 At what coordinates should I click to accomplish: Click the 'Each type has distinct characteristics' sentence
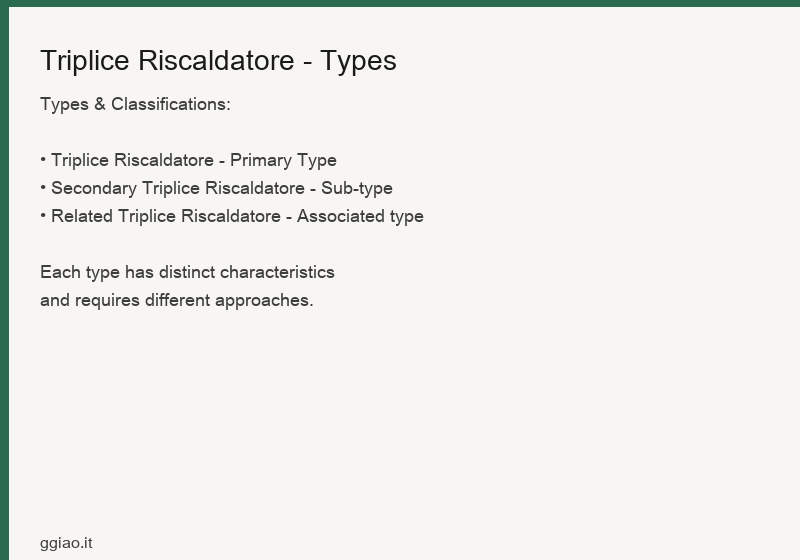[187, 272]
